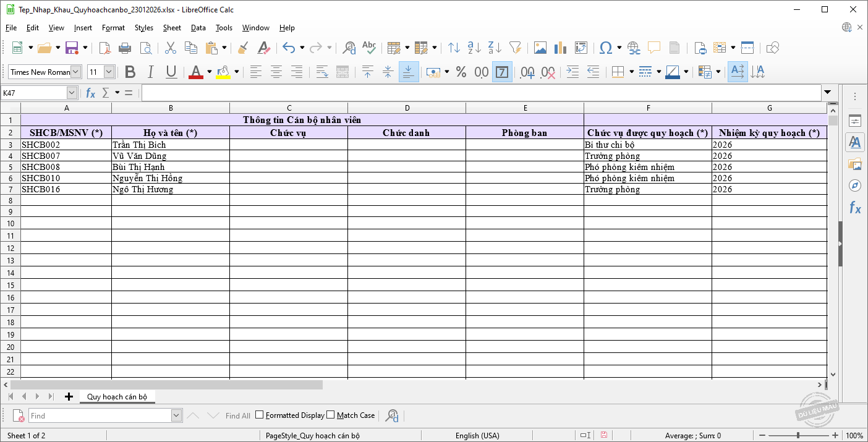Click inside the Find text field
The width and height of the screenshot is (868, 442).
click(x=99, y=415)
